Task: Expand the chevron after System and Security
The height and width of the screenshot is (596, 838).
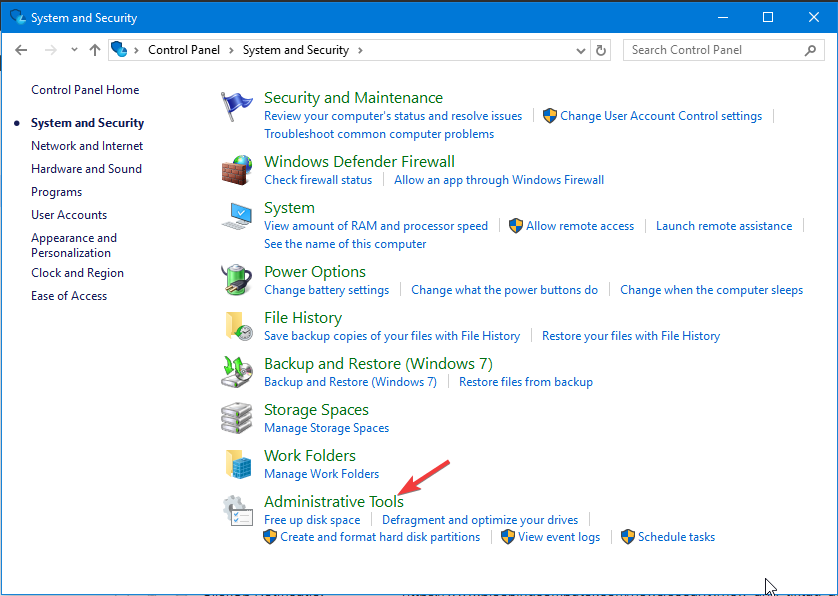Action: [x=360, y=50]
